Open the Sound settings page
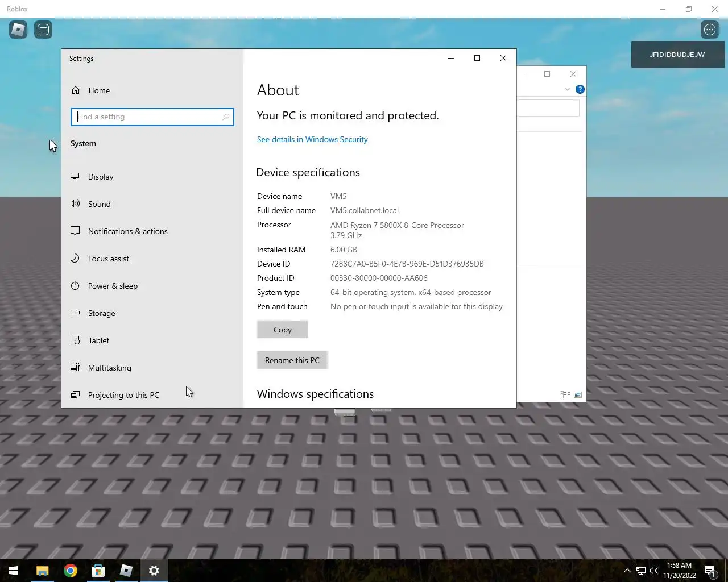The width and height of the screenshot is (728, 582). click(x=152, y=204)
